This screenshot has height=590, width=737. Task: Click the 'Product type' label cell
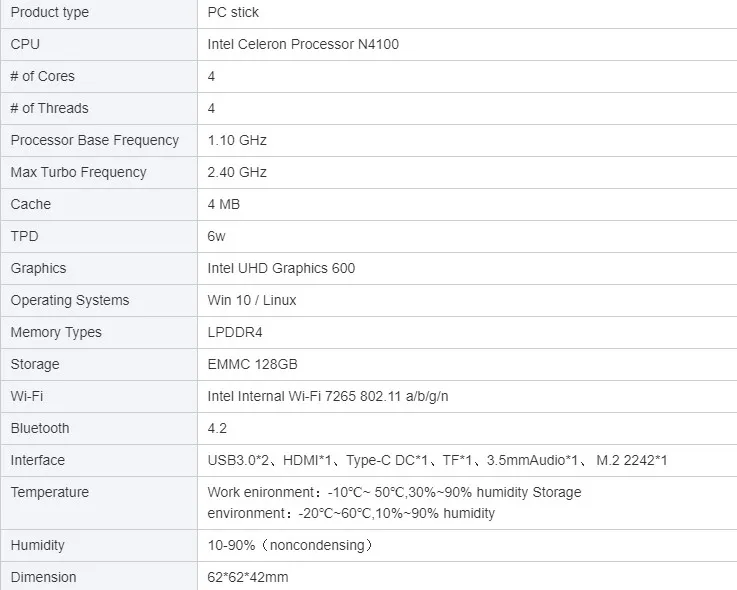click(x=50, y=12)
